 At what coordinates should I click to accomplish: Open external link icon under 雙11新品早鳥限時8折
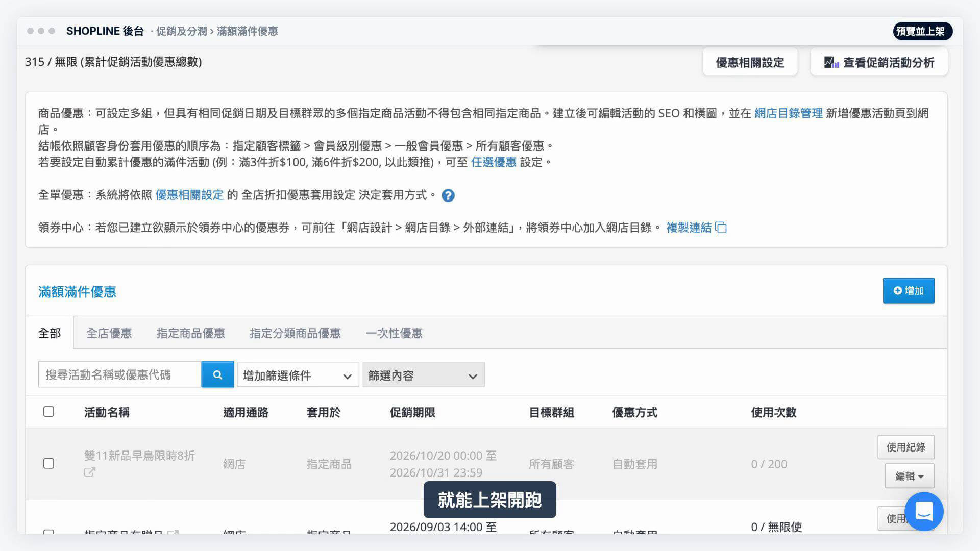tap(90, 472)
